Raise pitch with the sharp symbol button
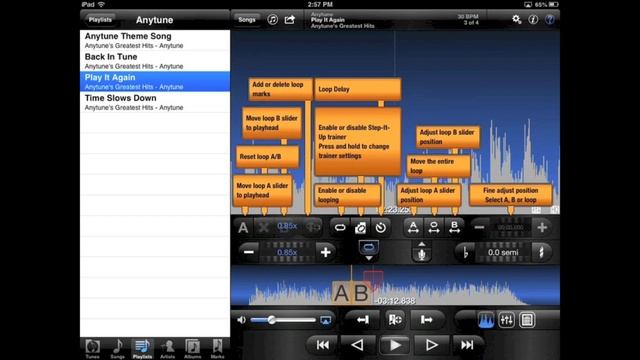 click(542, 252)
